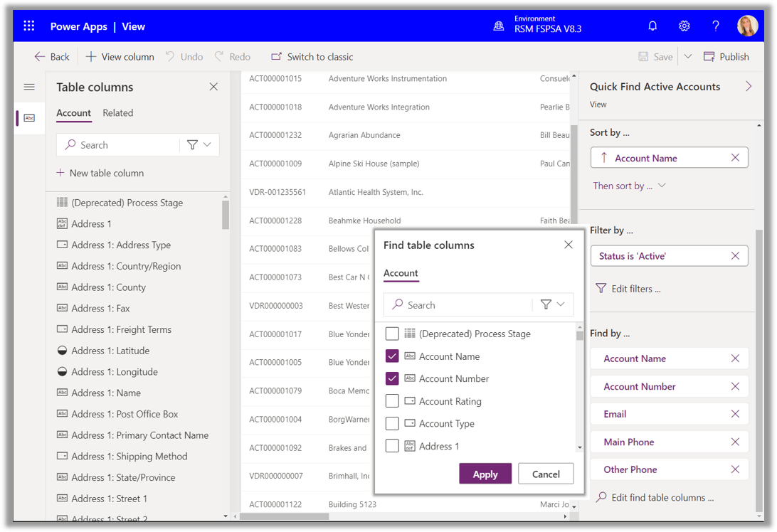Open the Power Apps settings gear
The width and height of the screenshot is (777, 532).
click(684, 26)
